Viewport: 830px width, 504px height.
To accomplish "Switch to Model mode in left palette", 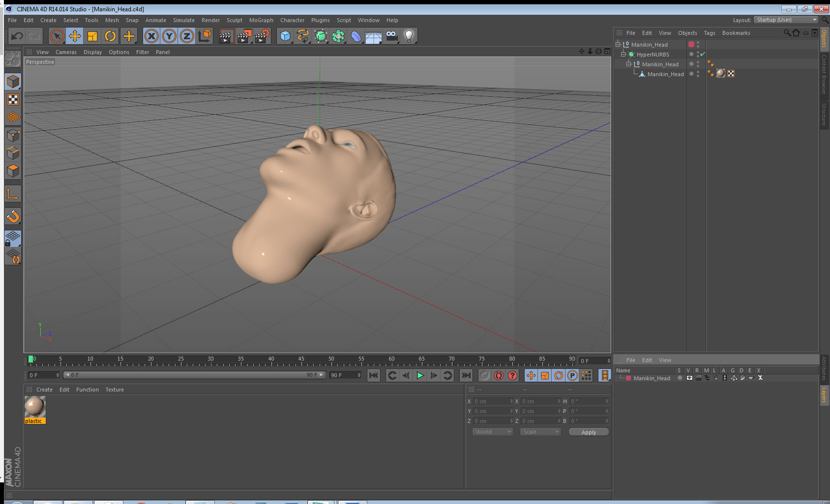I will coord(13,82).
